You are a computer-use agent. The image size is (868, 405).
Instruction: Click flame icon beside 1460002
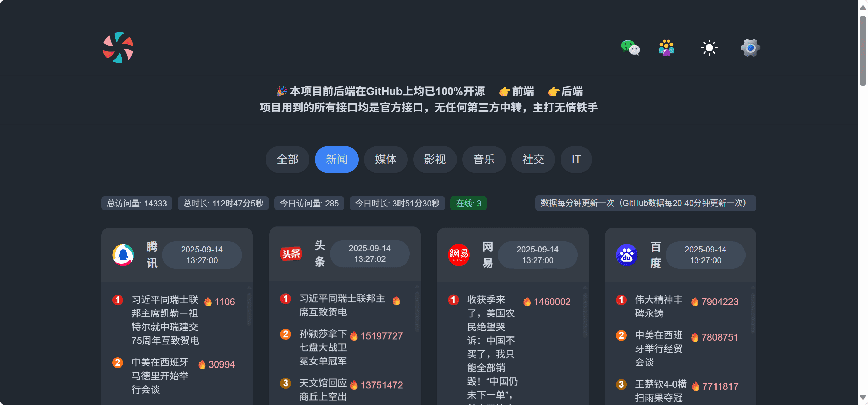[x=527, y=302]
